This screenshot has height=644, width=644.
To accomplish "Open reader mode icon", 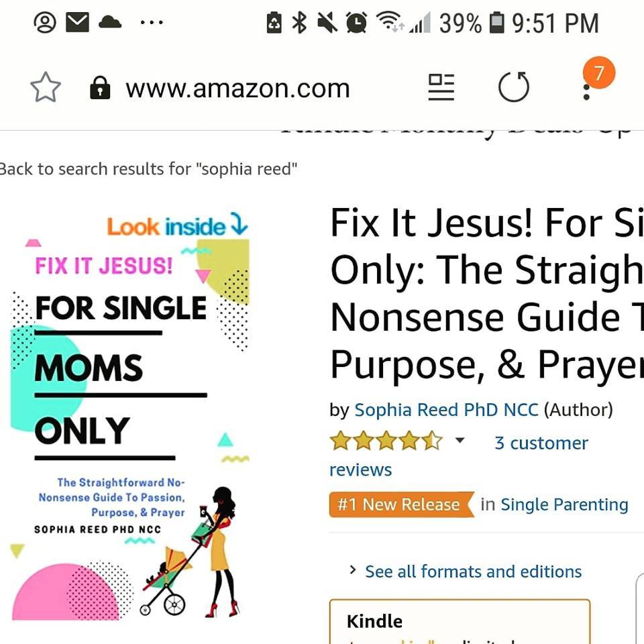I will click(x=441, y=87).
